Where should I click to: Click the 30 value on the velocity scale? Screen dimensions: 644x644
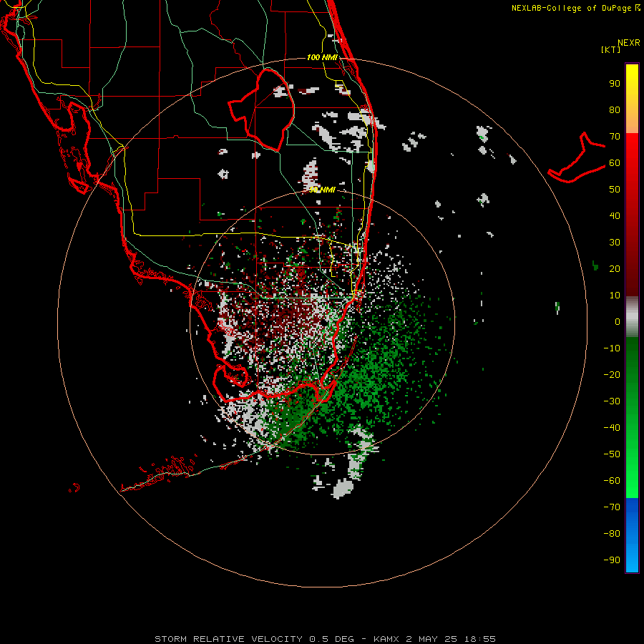pyautogui.click(x=615, y=243)
